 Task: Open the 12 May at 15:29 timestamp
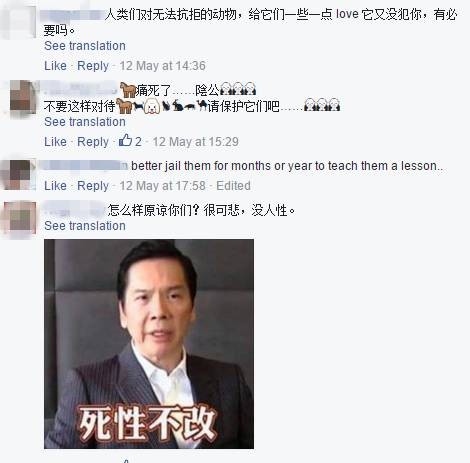coord(196,142)
